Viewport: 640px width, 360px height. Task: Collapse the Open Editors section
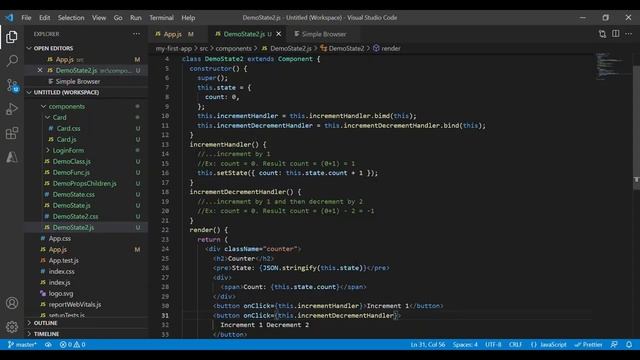coord(53,48)
